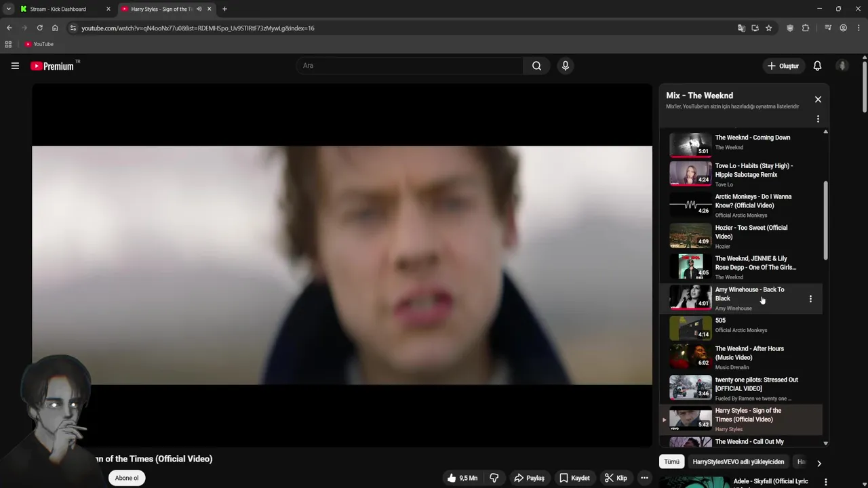
Task: Open the browser extensions puzzle icon
Action: point(806,28)
